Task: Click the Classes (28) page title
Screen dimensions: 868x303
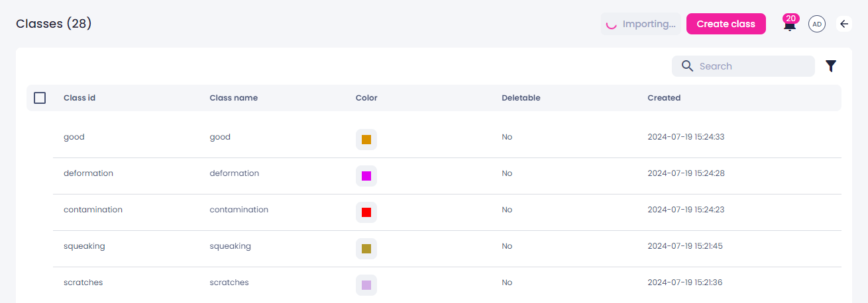Action: (54, 24)
